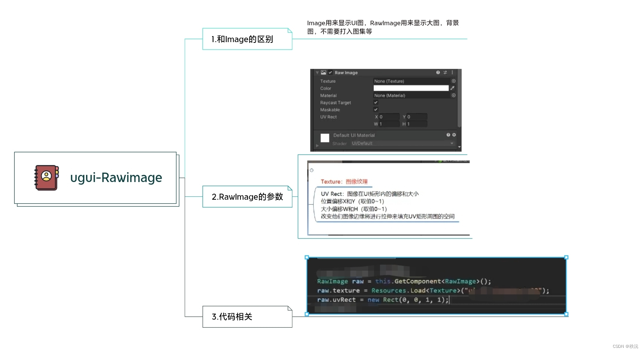Screen dimensions: 644x352
Task: Click the Texture property label
Action: pyautogui.click(x=328, y=81)
